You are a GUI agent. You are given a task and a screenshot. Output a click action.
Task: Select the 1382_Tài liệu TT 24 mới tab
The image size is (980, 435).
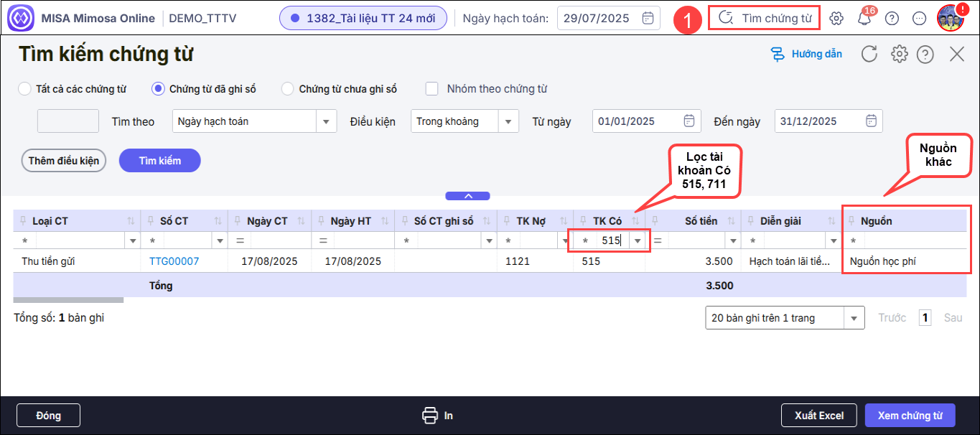pyautogui.click(x=363, y=18)
